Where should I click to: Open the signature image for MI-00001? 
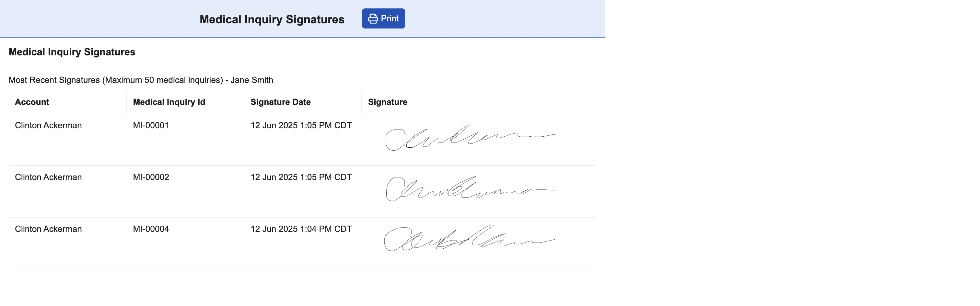(470, 138)
